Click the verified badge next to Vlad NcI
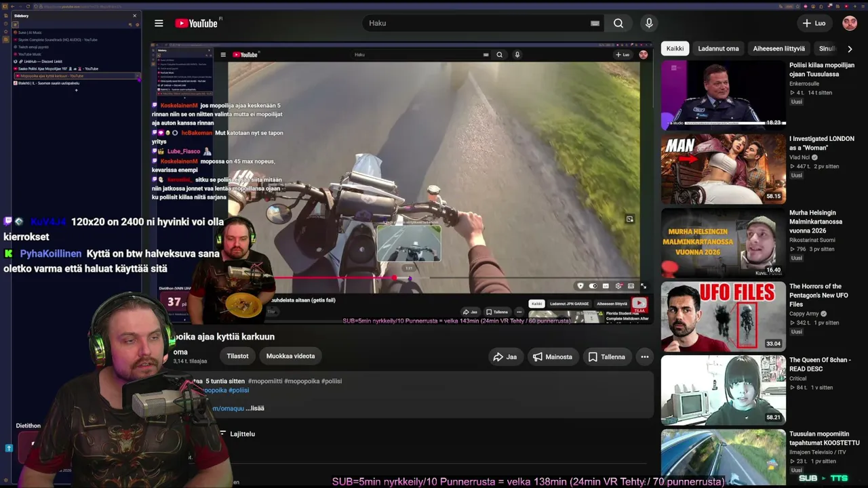Image resolution: width=868 pixels, height=488 pixels. tap(814, 157)
